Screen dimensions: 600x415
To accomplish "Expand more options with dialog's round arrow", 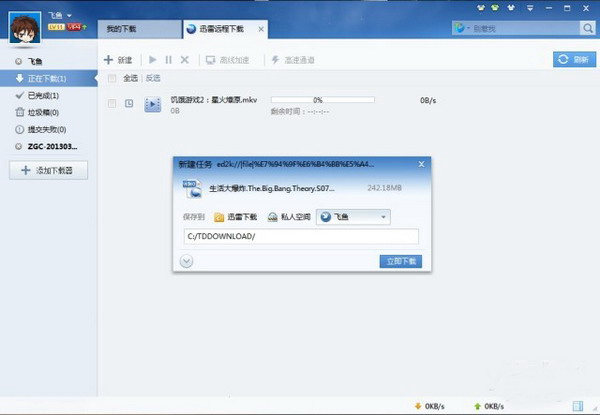I will click(x=187, y=261).
